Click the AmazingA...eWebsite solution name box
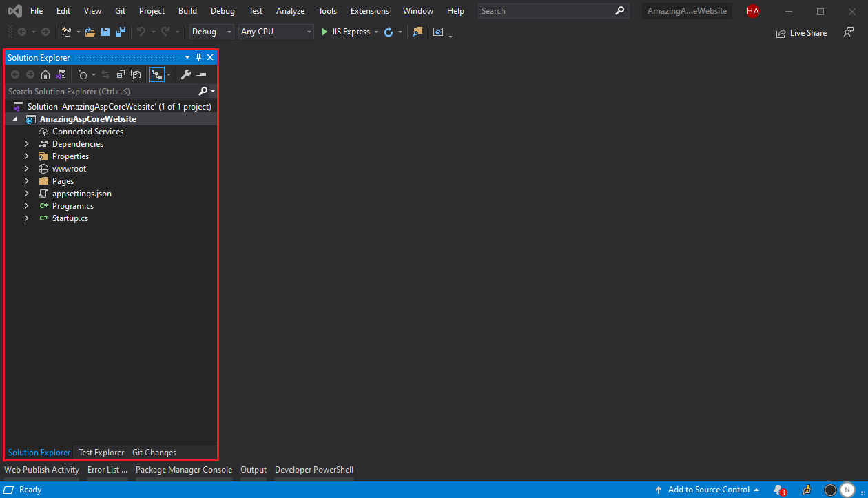This screenshot has height=498, width=868. [x=687, y=11]
